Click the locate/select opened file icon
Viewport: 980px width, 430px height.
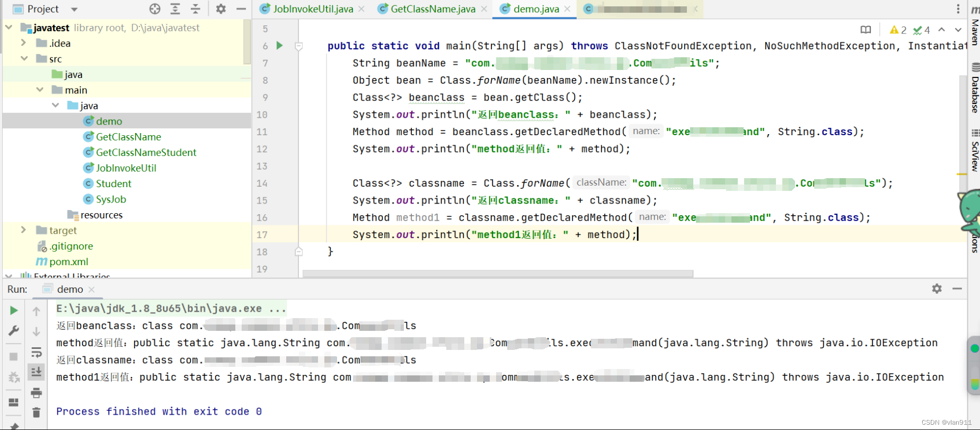tap(155, 8)
